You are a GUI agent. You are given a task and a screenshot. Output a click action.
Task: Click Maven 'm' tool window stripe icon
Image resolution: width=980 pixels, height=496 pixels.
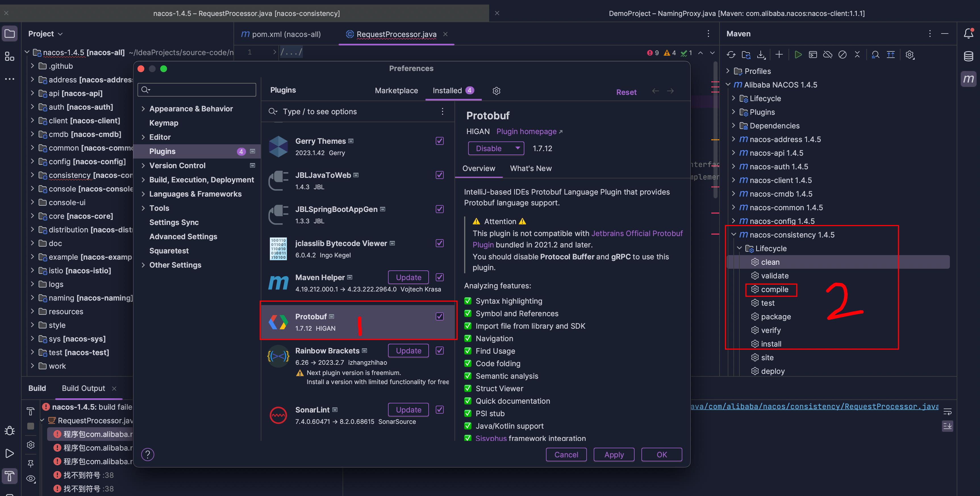969,79
